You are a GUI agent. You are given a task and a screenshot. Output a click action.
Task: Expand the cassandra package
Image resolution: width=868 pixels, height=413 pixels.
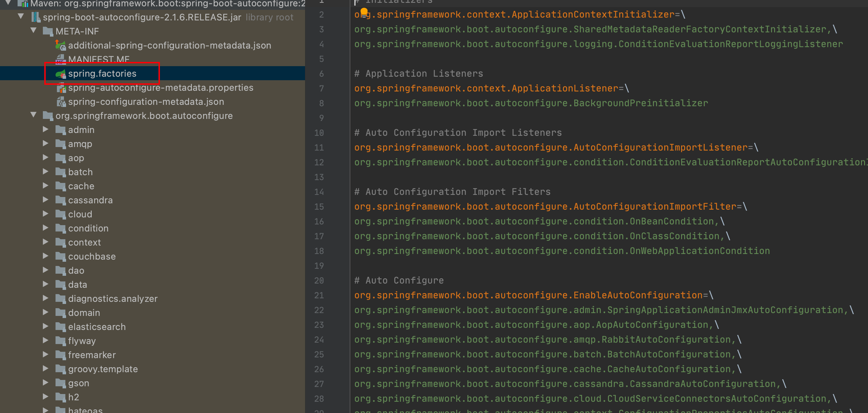(x=45, y=199)
